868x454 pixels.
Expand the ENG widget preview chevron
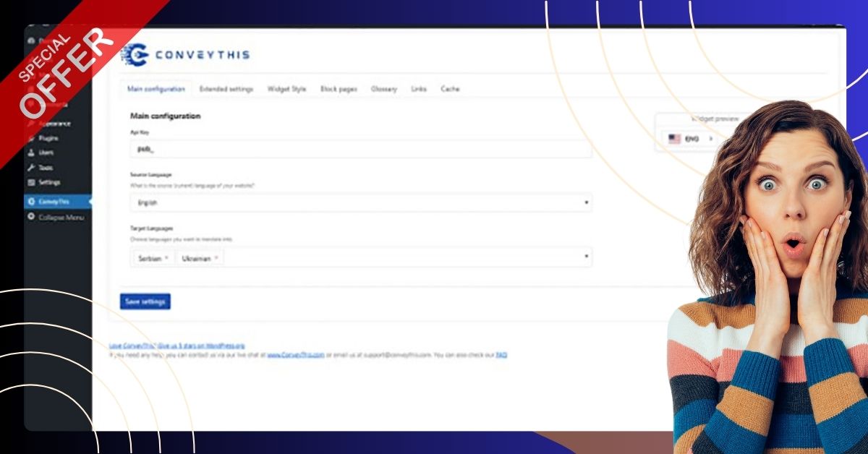[x=710, y=139]
